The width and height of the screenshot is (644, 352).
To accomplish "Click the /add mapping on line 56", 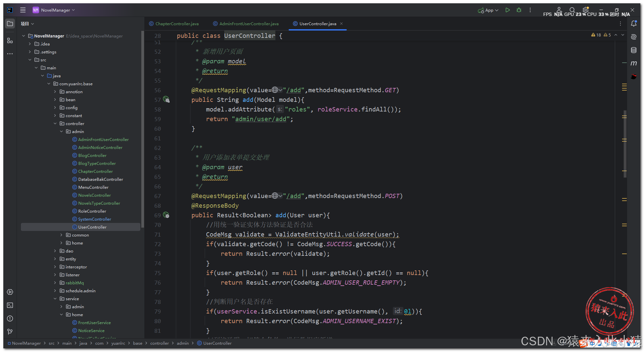I will pyautogui.click(x=294, y=90).
